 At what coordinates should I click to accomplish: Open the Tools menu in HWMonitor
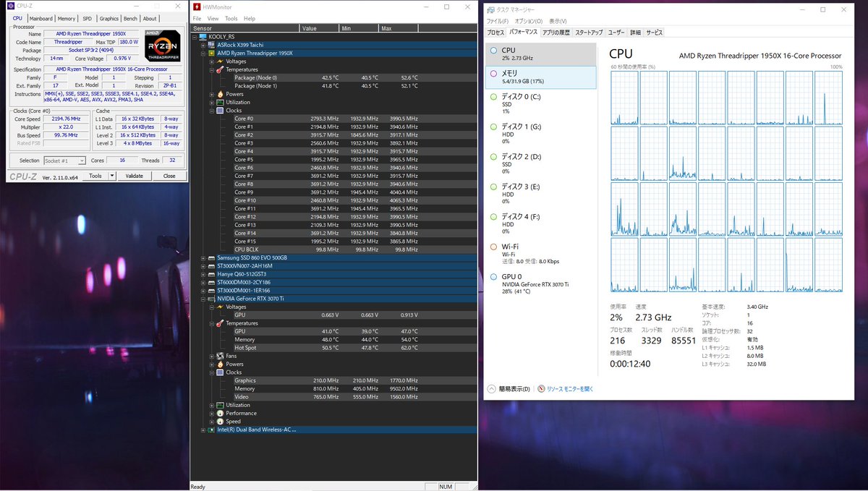(231, 19)
